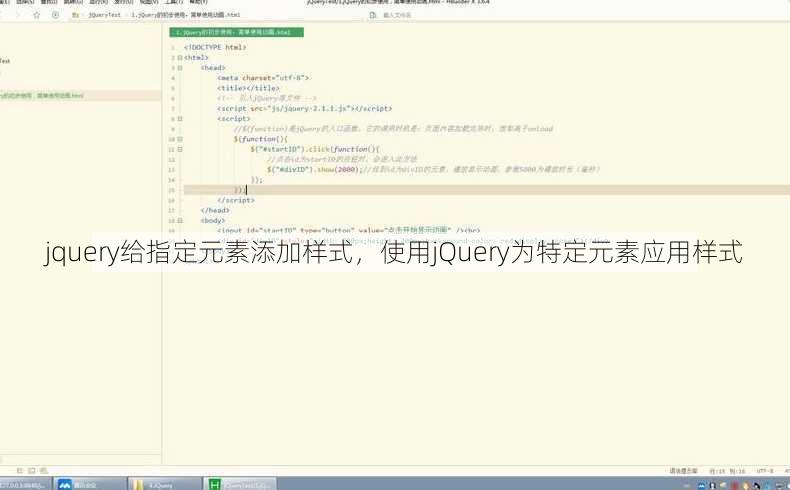The width and height of the screenshot is (790, 490).
Task: Collapse the $(function(){ fold marker on line 10
Action: pos(180,139)
